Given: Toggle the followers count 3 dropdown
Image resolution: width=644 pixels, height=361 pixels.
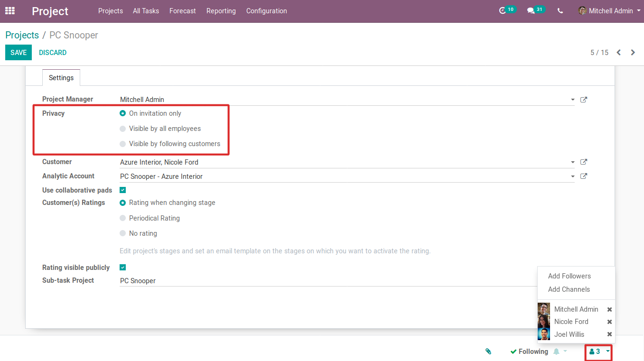Looking at the screenshot, I should (x=598, y=352).
